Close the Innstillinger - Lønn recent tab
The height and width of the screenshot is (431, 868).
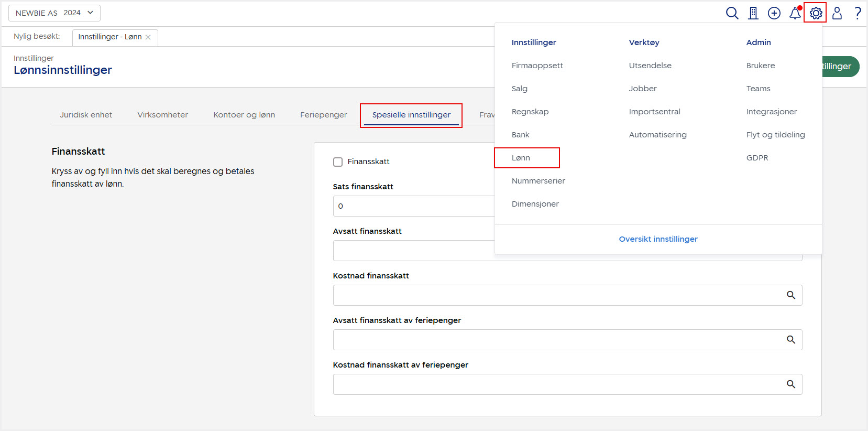point(148,37)
